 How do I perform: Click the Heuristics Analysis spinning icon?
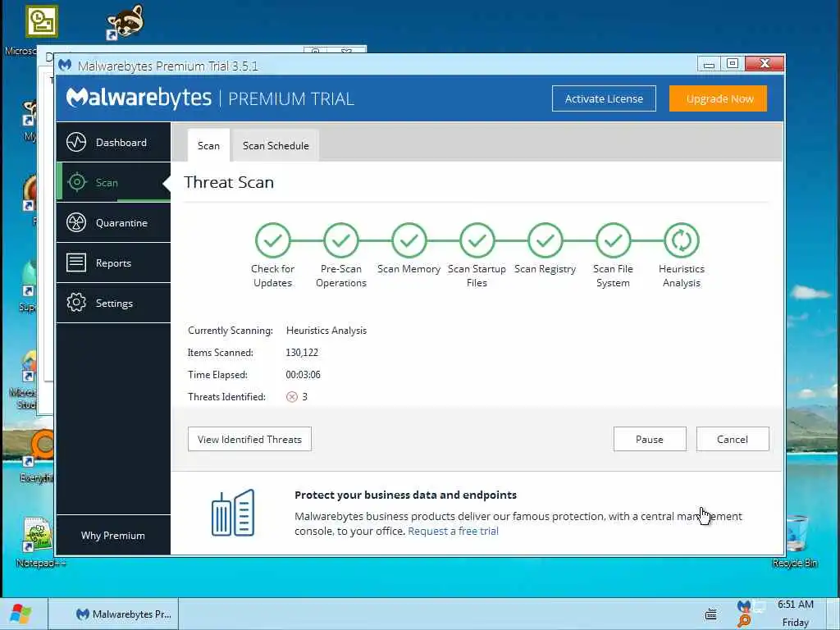click(682, 240)
